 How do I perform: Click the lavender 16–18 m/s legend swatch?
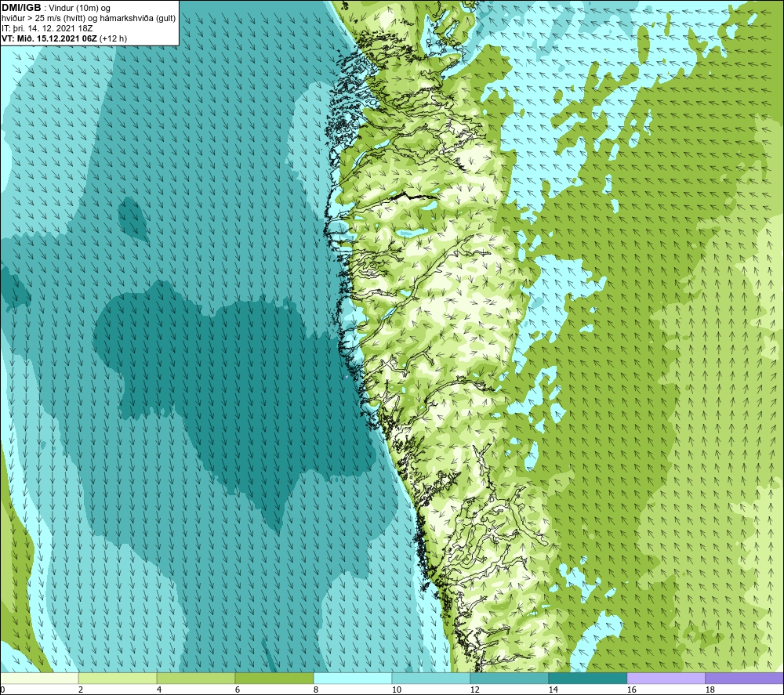(x=666, y=678)
